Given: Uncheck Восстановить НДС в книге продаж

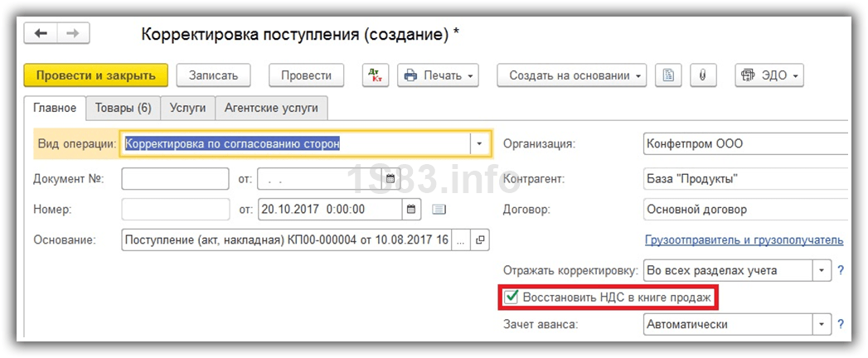Looking at the screenshot, I should click(x=512, y=298).
